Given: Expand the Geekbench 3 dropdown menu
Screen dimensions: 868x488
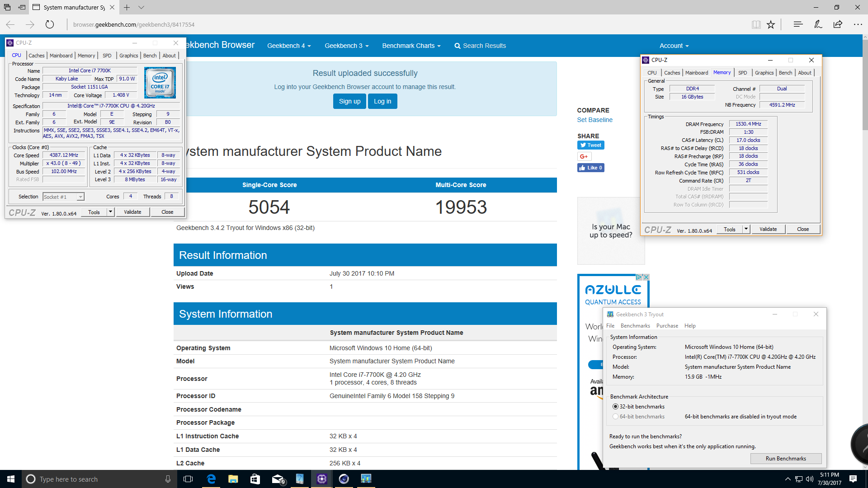Looking at the screenshot, I should [x=346, y=46].
